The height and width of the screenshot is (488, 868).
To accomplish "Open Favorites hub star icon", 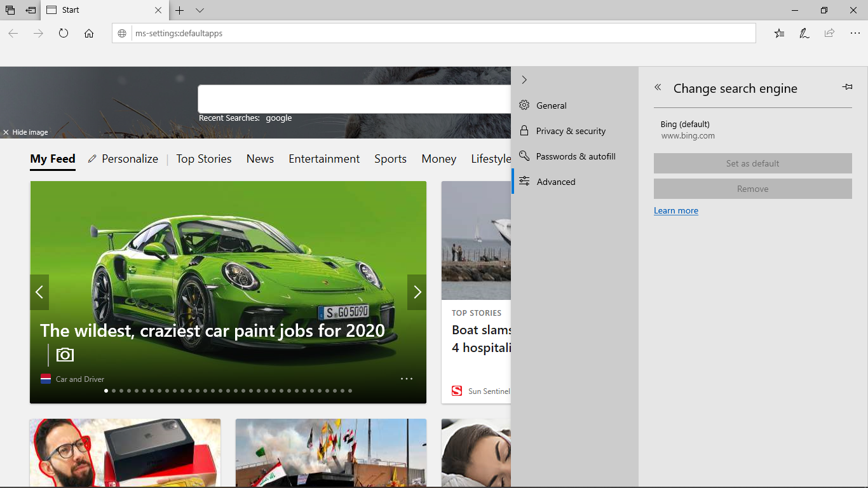I will point(780,33).
